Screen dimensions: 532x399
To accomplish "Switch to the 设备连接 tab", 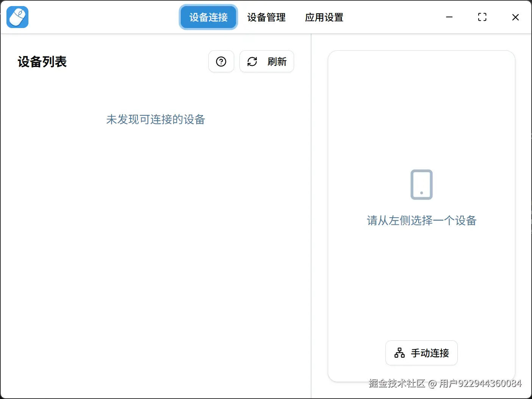I will click(x=208, y=17).
